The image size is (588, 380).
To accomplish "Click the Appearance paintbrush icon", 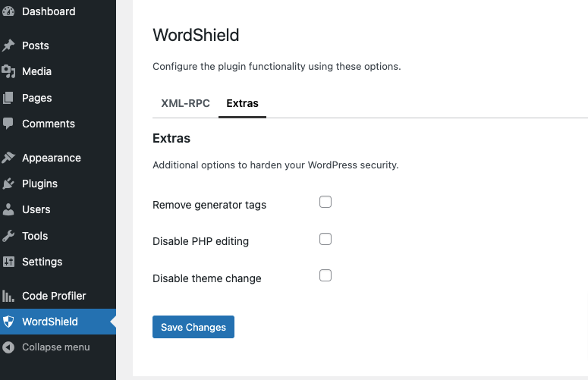I will click(x=8, y=158).
